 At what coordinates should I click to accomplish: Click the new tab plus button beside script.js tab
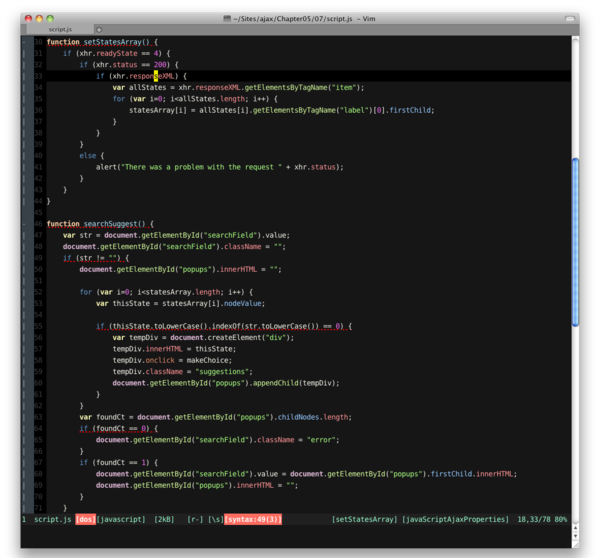click(99, 29)
